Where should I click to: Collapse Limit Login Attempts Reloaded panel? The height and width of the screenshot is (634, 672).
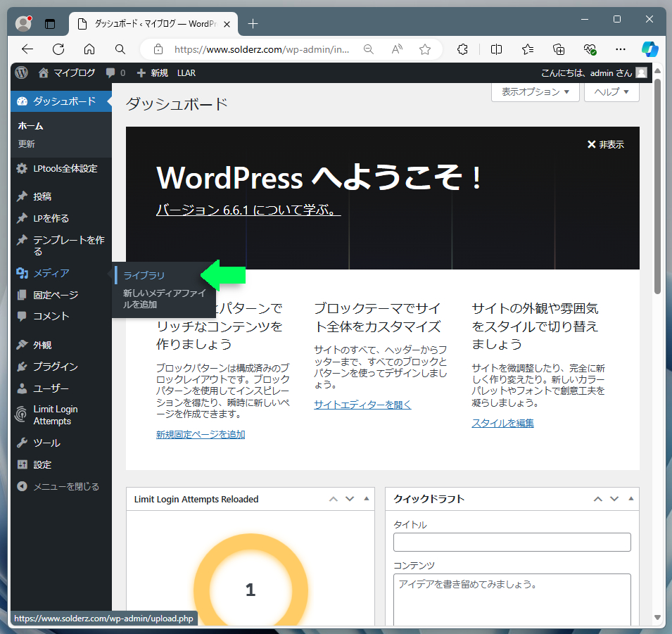tap(367, 498)
